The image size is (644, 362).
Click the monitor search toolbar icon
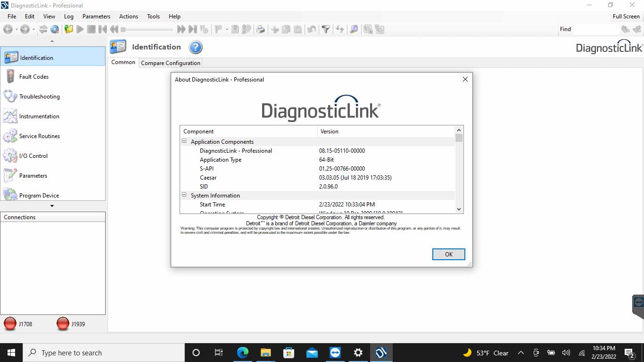(354, 29)
